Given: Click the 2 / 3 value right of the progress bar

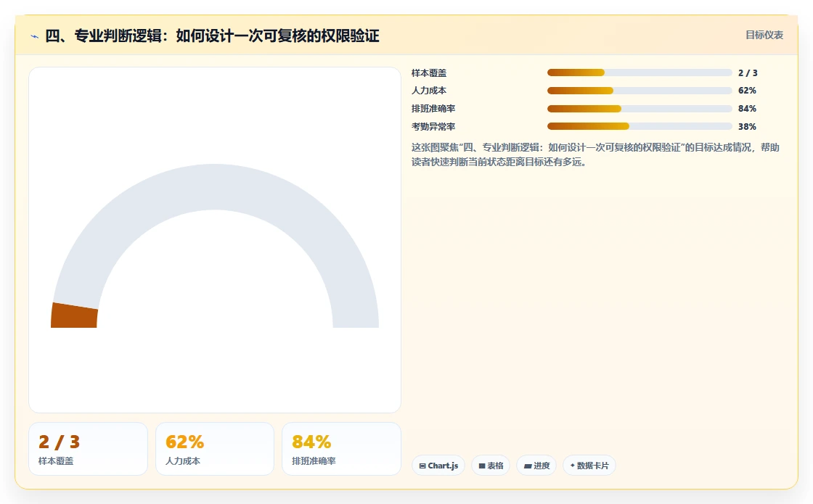Looking at the screenshot, I should (x=748, y=73).
